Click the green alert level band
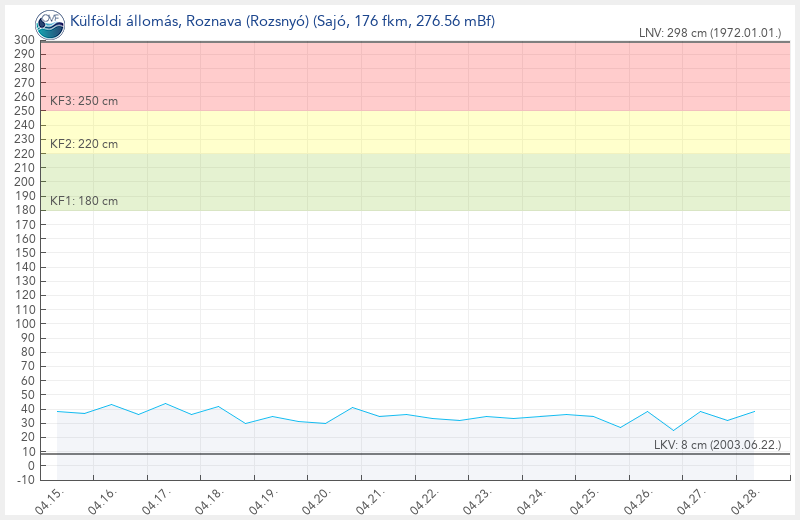The image size is (800, 520). pyautogui.click(x=420, y=182)
